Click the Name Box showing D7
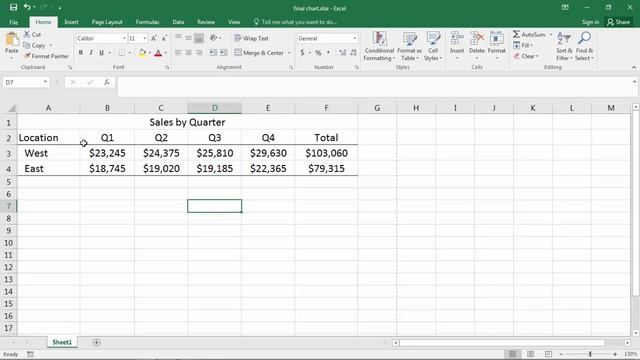 (x=26, y=82)
